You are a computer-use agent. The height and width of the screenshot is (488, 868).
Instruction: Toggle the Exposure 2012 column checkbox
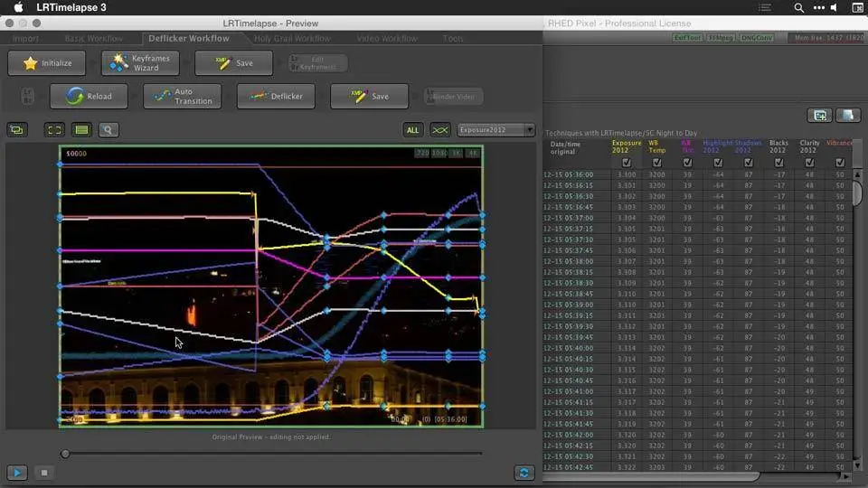pos(626,163)
